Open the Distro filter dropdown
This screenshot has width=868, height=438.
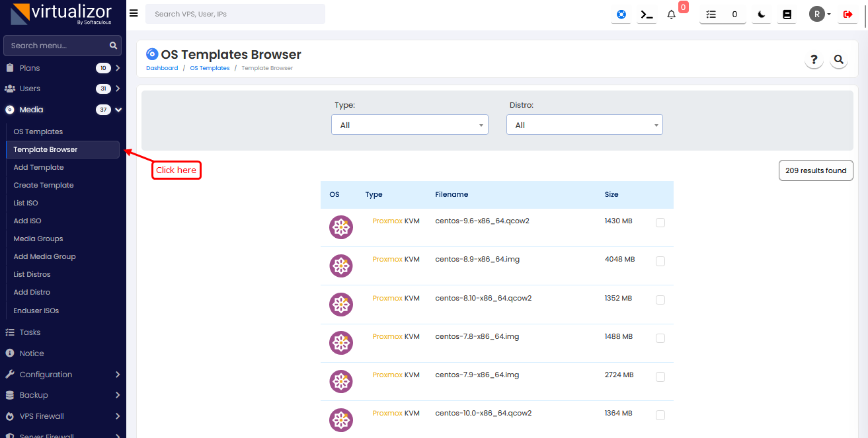point(584,125)
